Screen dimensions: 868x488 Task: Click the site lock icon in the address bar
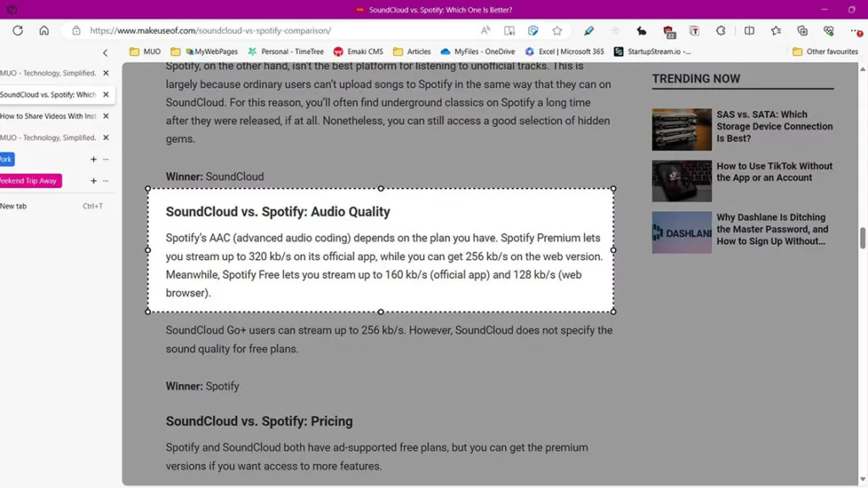[76, 30]
